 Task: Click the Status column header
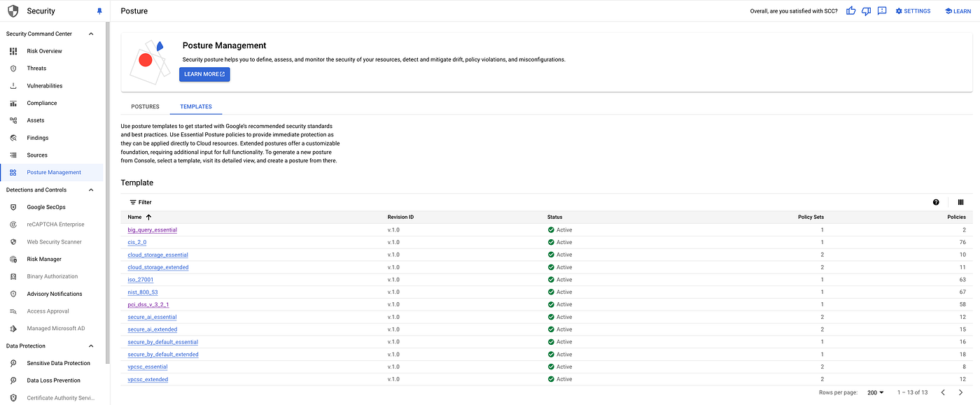coord(554,218)
